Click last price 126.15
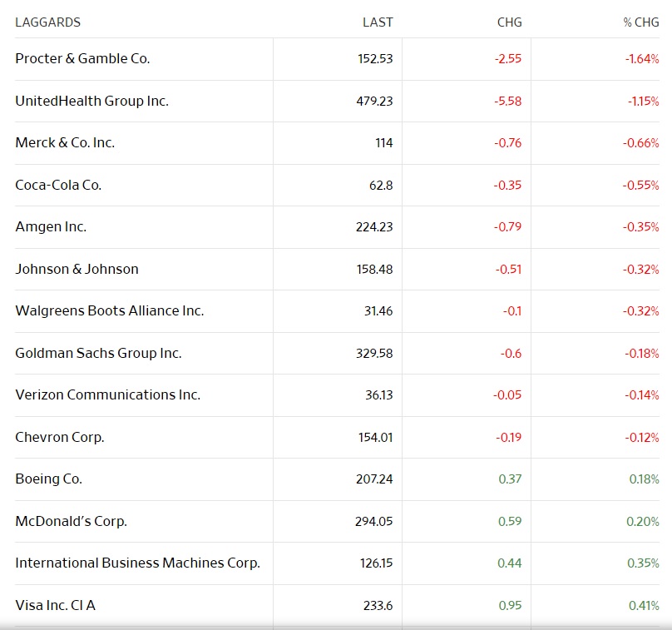The height and width of the screenshot is (630, 672). point(376,563)
